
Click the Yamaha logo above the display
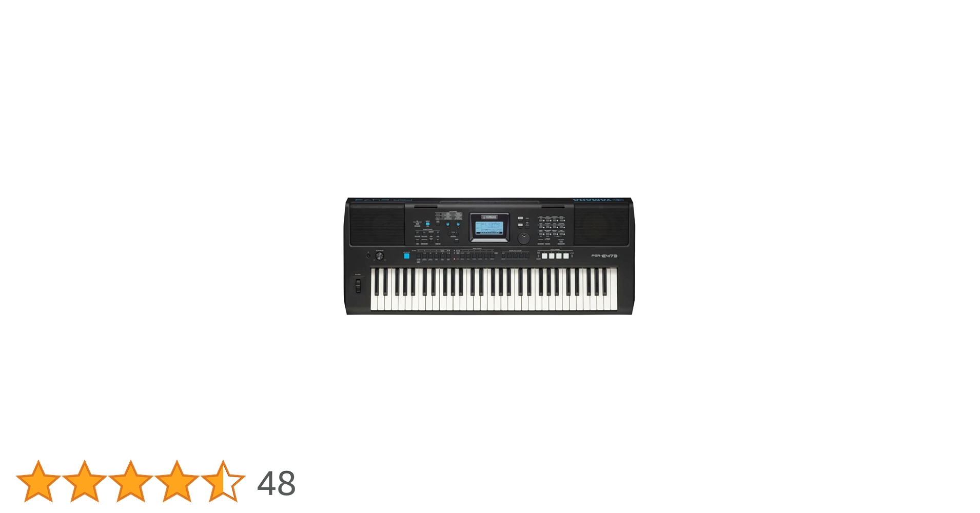489,217
